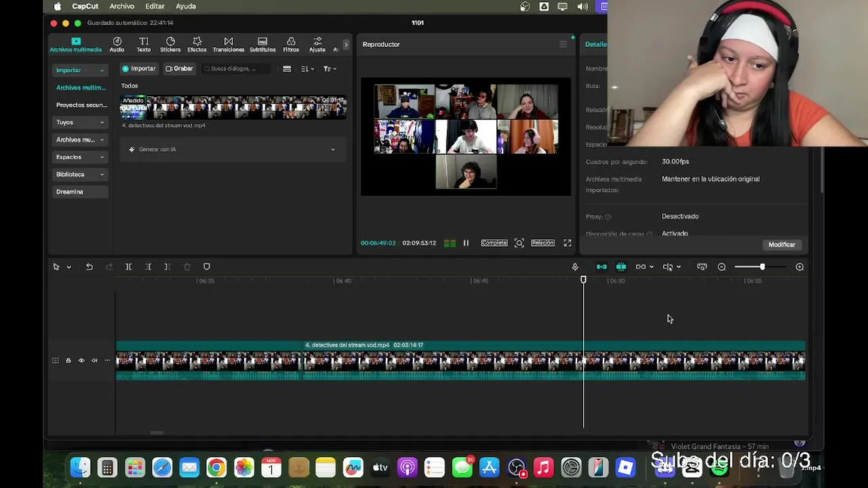Open the Ajuste tab
868x488 pixels.
point(317,45)
